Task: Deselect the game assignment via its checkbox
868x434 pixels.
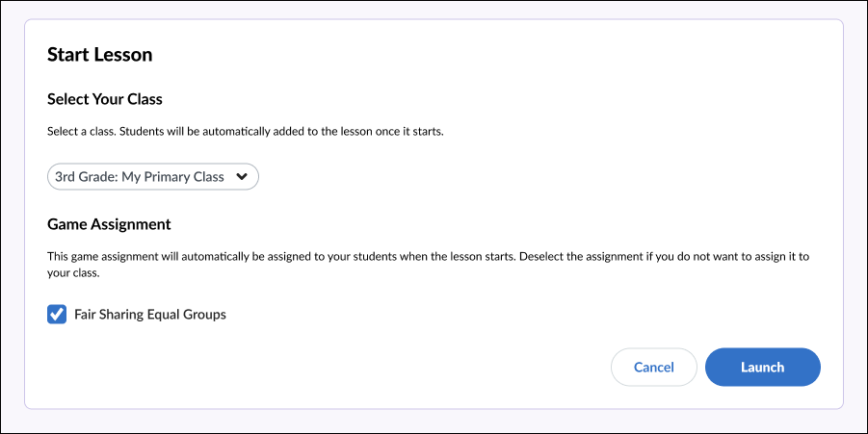Action: [x=57, y=315]
